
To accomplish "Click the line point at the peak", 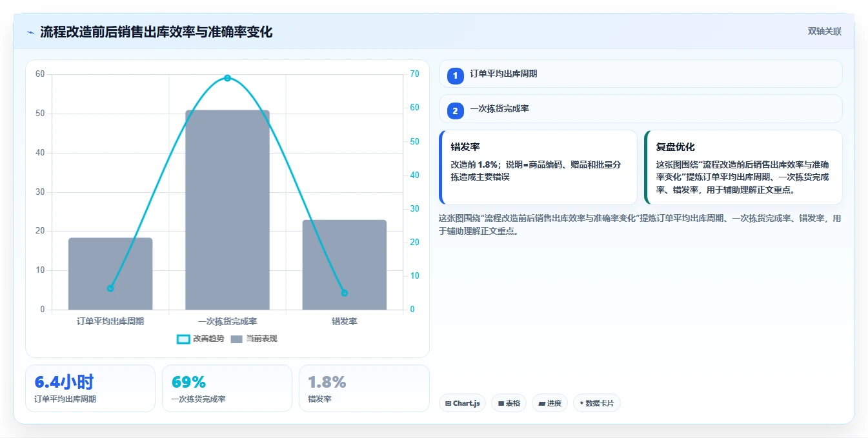I will [227, 78].
